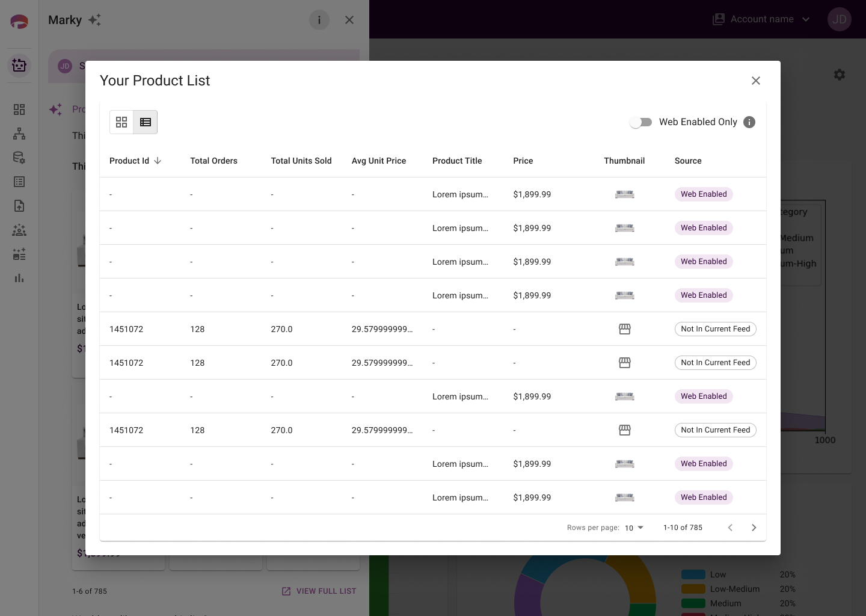The height and width of the screenshot is (616, 866).
Task: Open rows per page dropdown
Action: (634, 528)
